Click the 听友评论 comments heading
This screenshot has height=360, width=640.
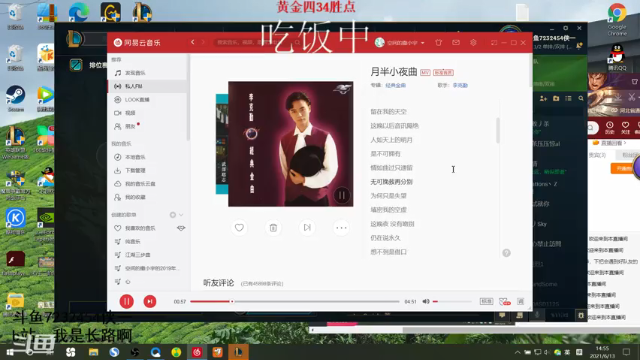[218, 283]
